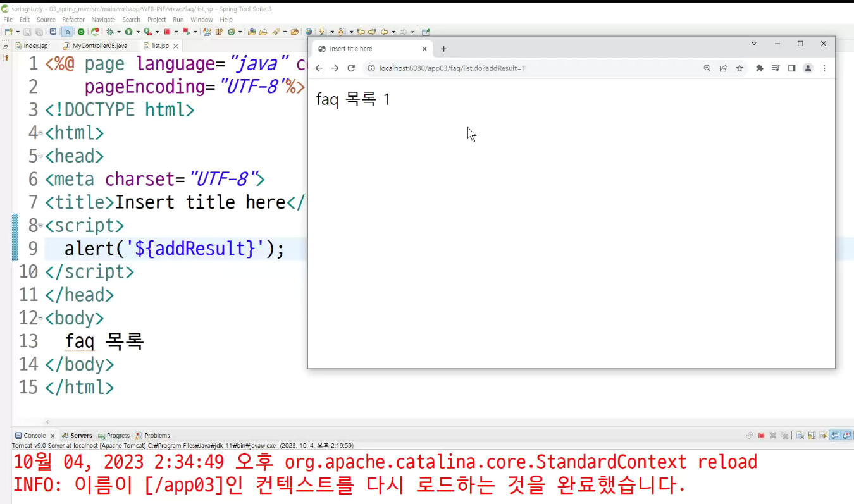This screenshot has height=504, width=854.
Task: Open the Navigate menu
Action: (x=103, y=20)
